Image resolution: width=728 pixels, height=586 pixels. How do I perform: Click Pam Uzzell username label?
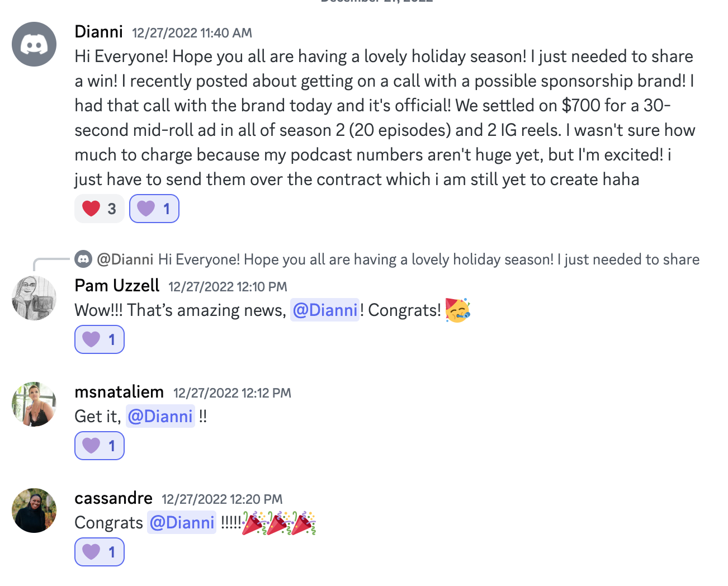[117, 285]
